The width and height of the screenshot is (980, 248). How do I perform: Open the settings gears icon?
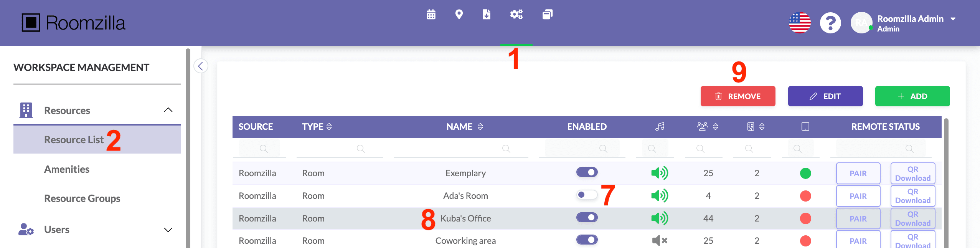pyautogui.click(x=516, y=15)
